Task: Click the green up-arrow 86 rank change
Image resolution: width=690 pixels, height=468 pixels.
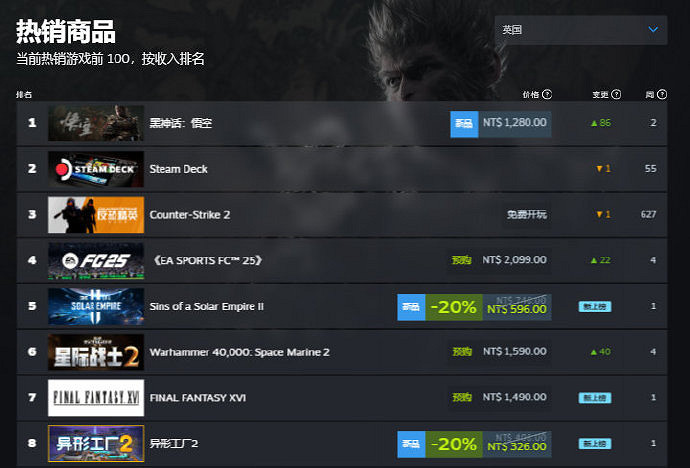Action: click(x=601, y=123)
